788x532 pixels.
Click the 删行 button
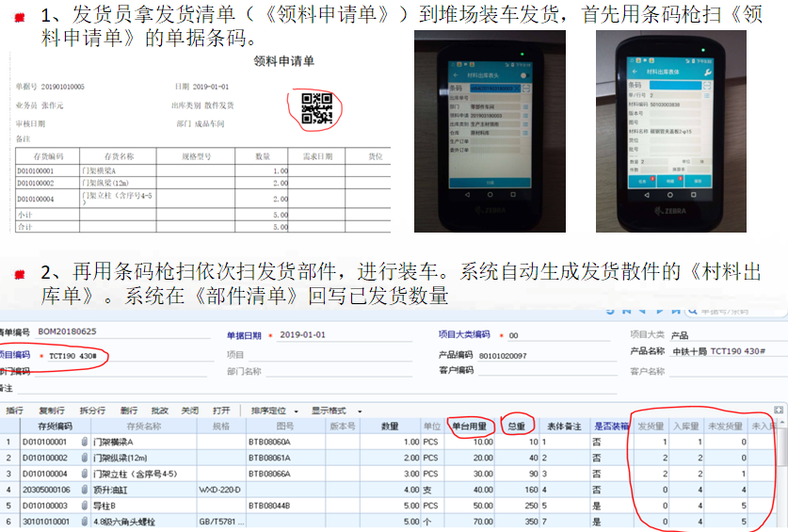point(129,411)
